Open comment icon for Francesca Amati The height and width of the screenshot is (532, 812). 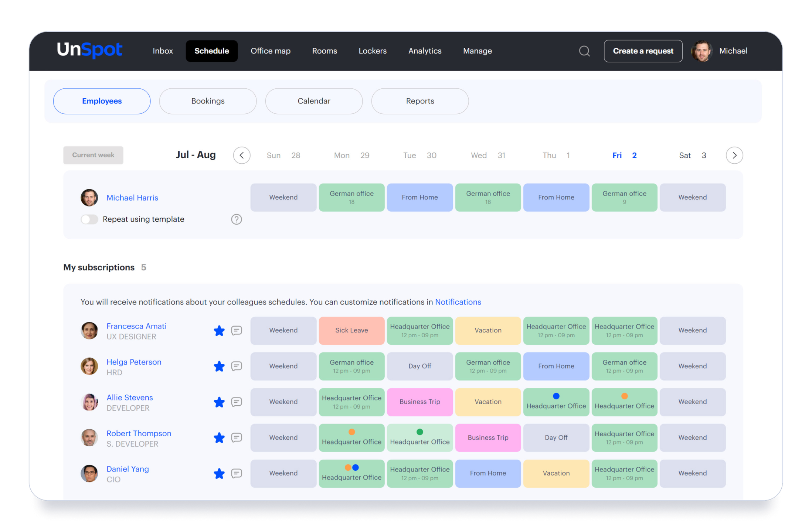[236, 330]
